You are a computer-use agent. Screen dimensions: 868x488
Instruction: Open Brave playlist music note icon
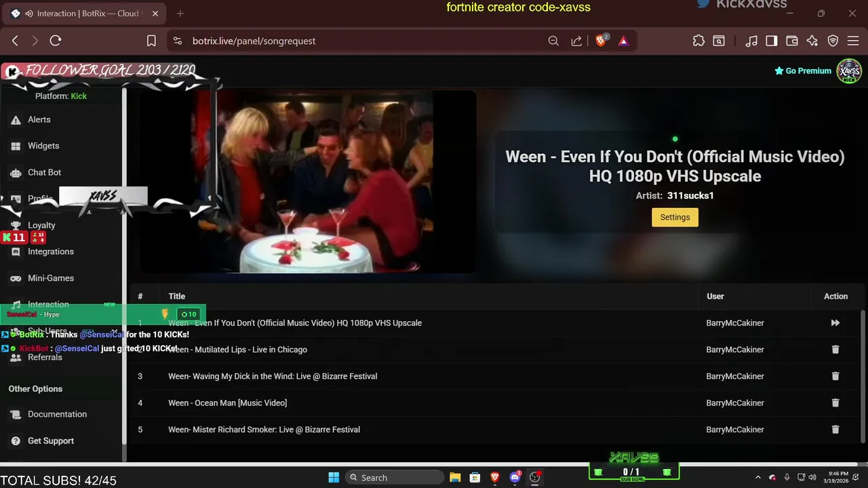(751, 41)
